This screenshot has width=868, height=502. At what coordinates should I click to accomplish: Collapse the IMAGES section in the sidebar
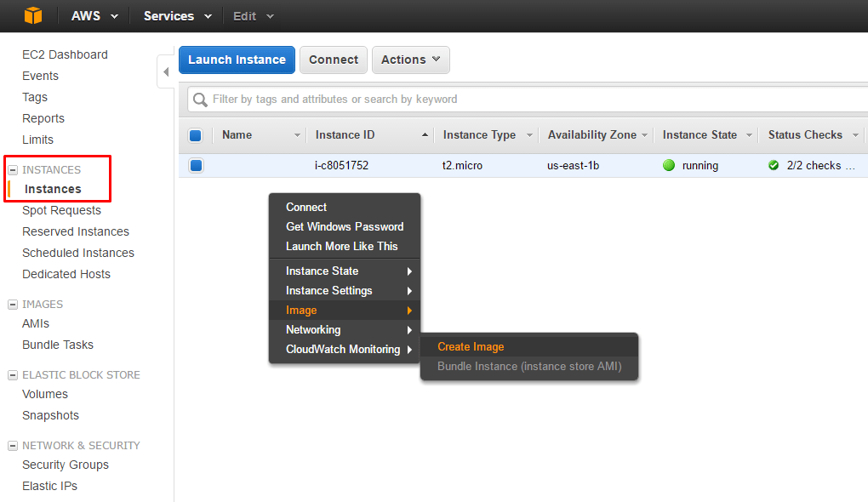[x=11, y=304]
